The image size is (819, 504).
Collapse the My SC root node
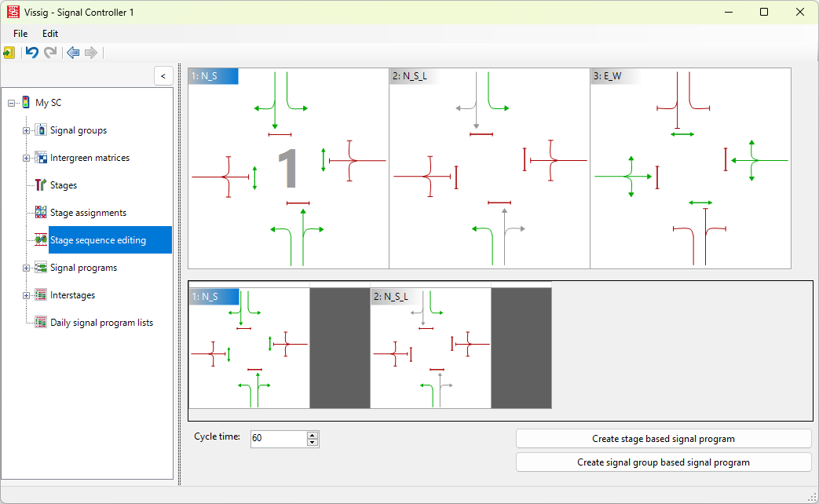(x=11, y=103)
